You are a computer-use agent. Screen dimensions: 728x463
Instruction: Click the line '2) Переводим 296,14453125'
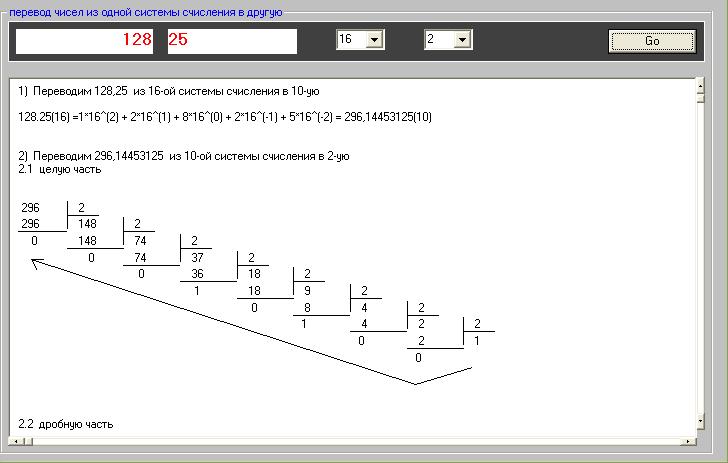184,156
